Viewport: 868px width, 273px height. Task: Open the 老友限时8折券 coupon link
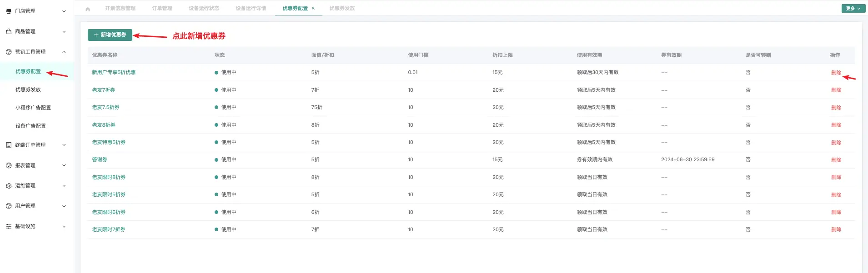pos(109,177)
